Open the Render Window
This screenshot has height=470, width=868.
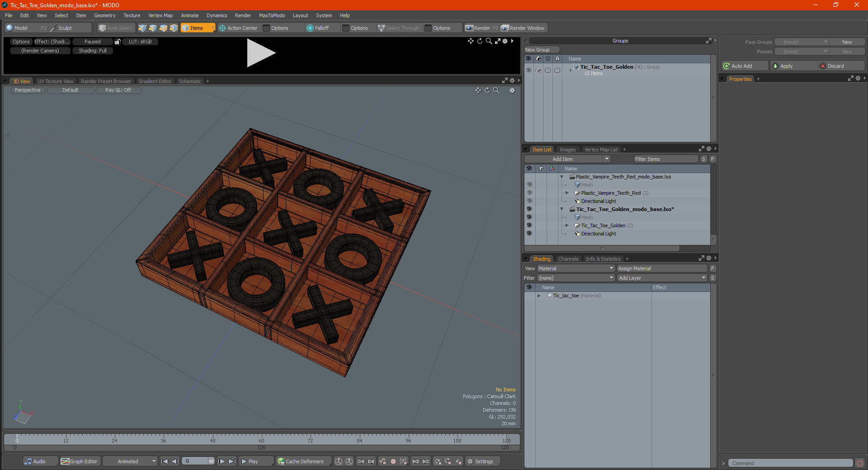click(523, 28)
